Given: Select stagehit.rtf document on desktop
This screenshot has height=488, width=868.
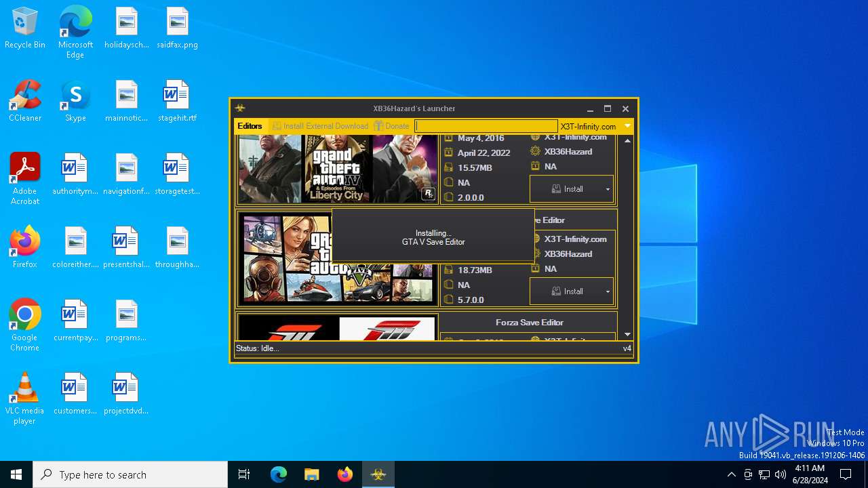Looking at the screenshot, I should [177, 102].
